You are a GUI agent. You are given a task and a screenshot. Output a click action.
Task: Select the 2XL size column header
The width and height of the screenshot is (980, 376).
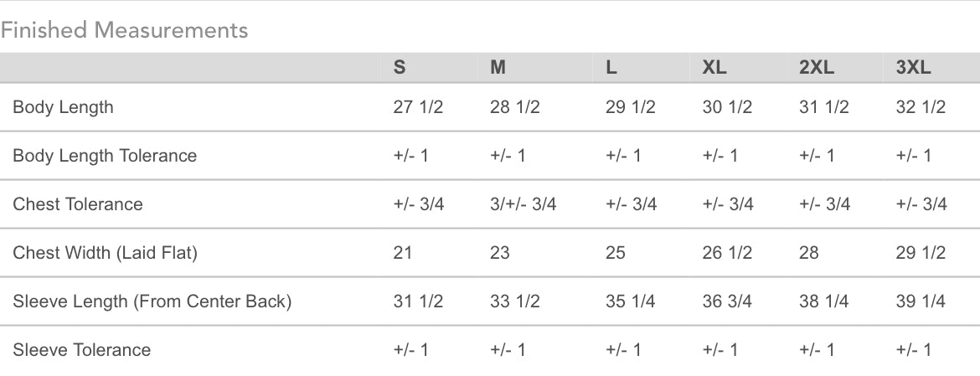click(x=817, y=68)
